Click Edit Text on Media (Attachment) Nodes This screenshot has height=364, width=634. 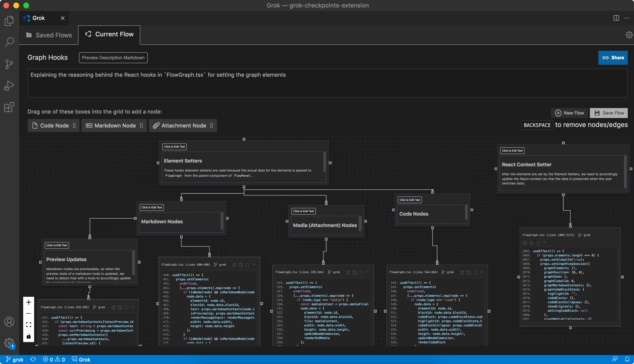coord(303,211)
